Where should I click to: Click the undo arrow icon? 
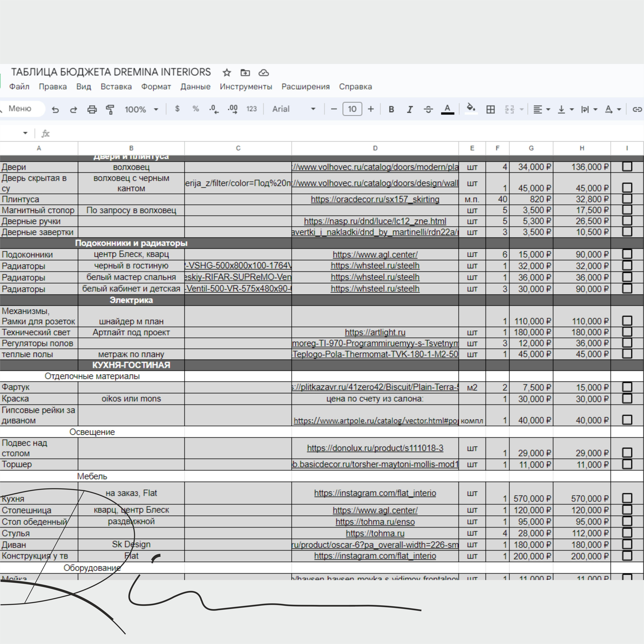point(55,109)
